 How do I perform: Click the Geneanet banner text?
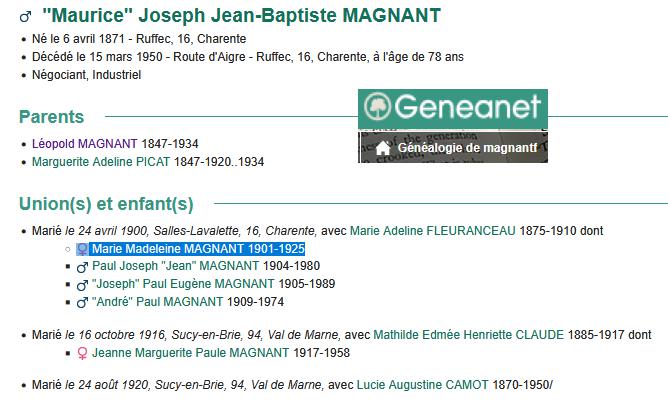click(467, 106)
